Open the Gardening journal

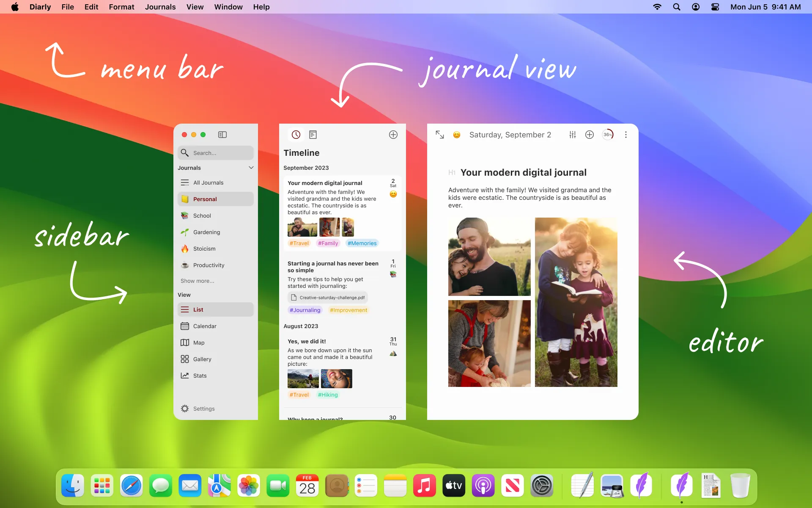coord(216,232)
